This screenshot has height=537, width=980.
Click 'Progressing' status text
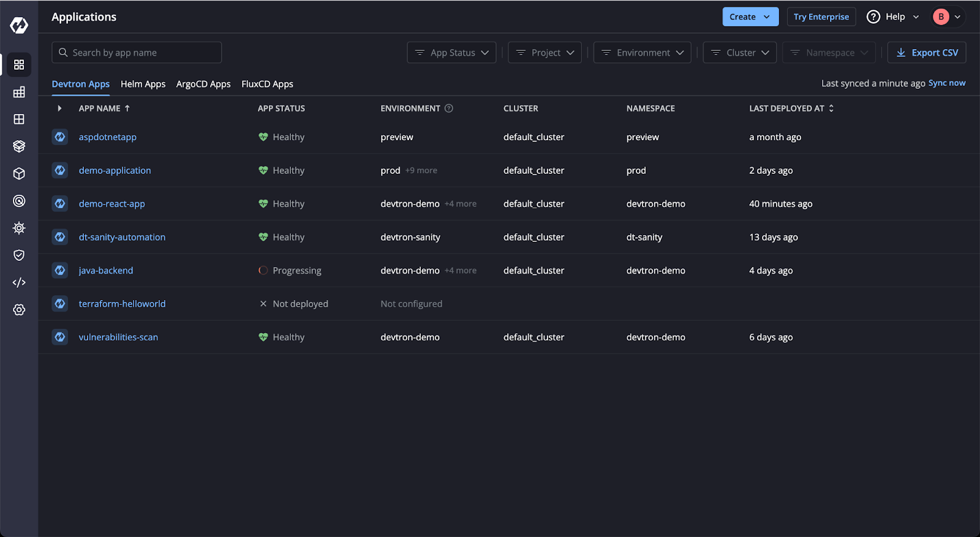(297, 271)
